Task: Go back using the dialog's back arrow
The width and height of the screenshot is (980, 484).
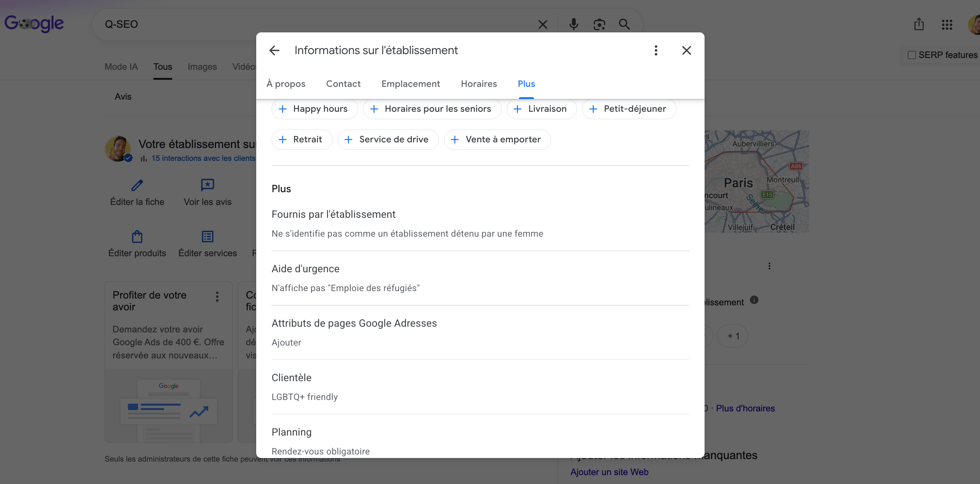Action: click(x=274, y=50)
